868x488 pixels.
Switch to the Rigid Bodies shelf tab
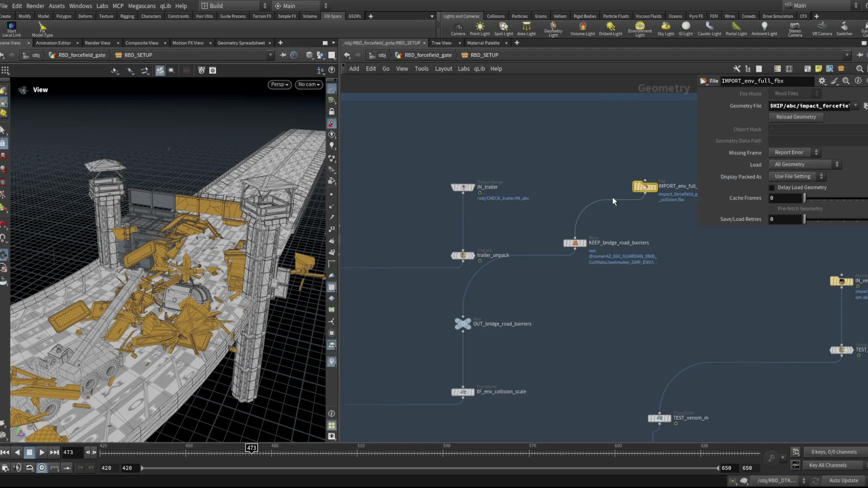point(585,16)
